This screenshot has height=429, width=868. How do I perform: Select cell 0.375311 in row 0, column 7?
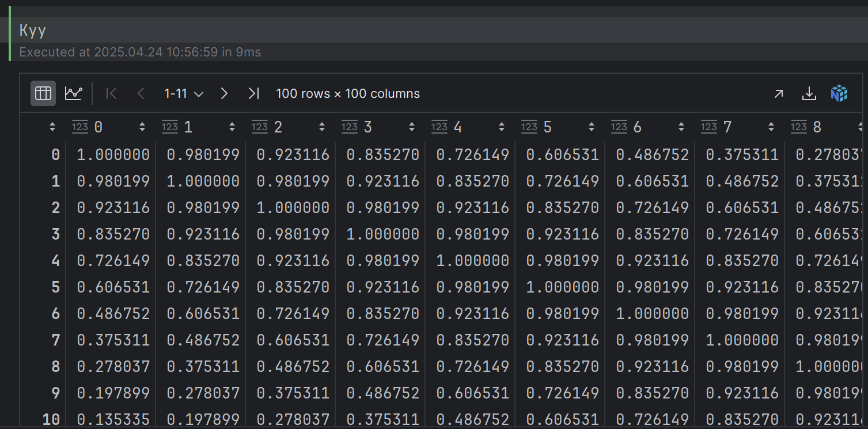(742, 154)
